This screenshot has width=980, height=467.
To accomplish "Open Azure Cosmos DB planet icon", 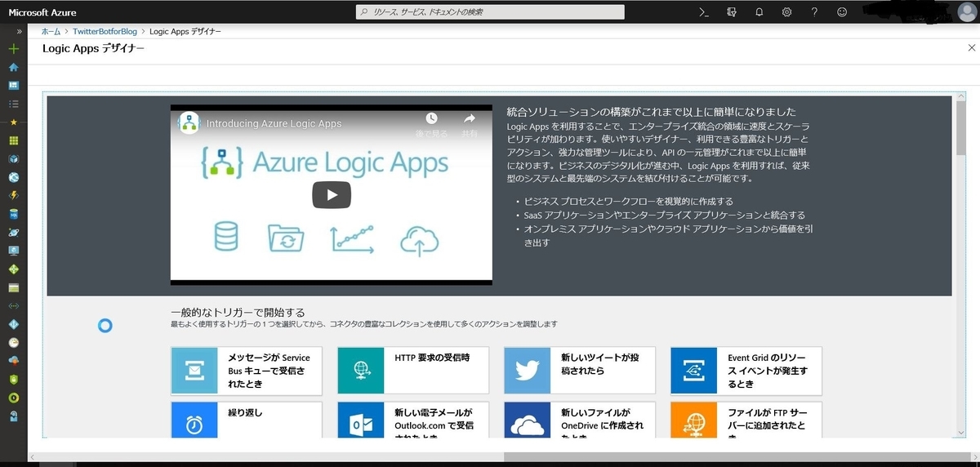I will coord(13,232).
